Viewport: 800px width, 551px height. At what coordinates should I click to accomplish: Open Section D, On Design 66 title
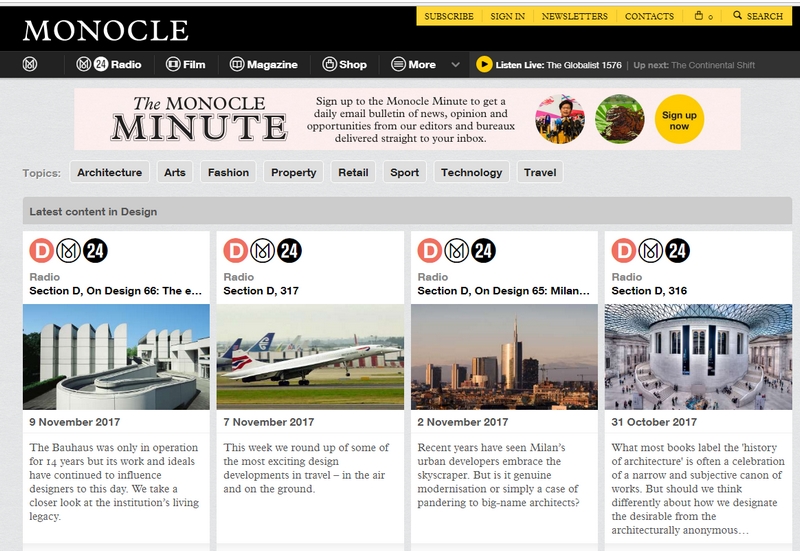coord(116,291)
